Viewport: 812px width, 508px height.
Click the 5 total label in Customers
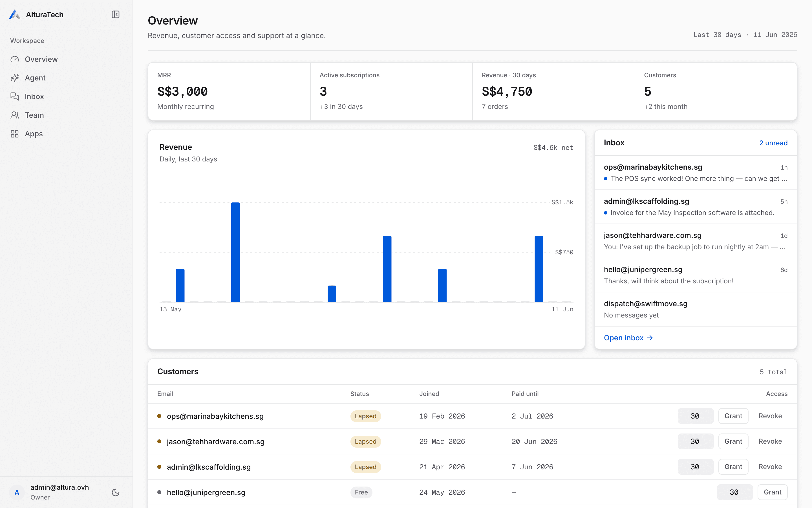click(x=773, y=372)
